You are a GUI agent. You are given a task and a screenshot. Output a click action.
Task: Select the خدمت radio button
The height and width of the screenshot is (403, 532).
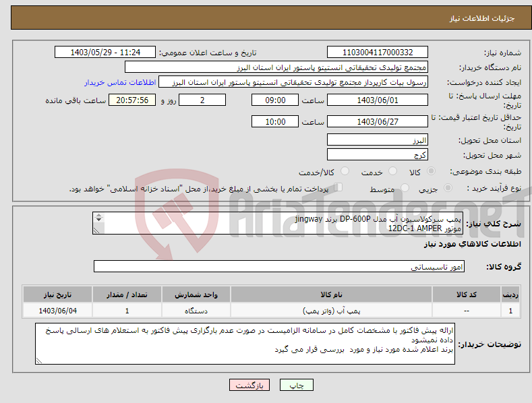pyautogui.click(x=392, y=171)
